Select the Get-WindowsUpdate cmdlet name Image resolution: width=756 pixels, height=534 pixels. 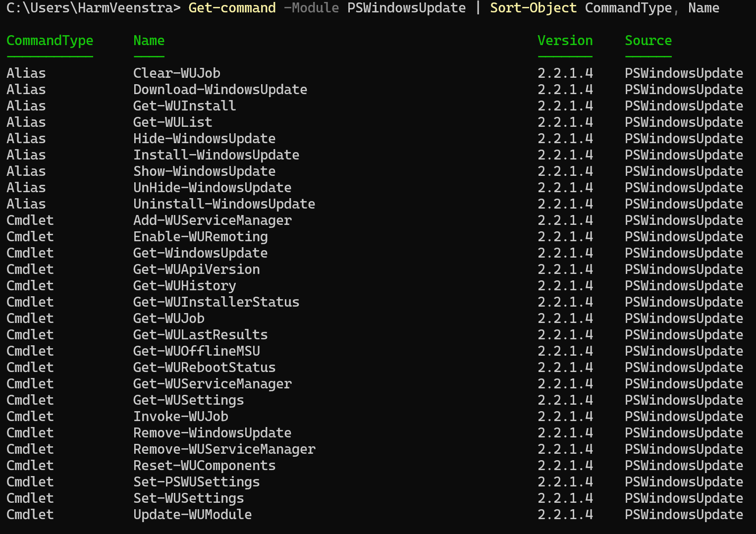(200, 253)
